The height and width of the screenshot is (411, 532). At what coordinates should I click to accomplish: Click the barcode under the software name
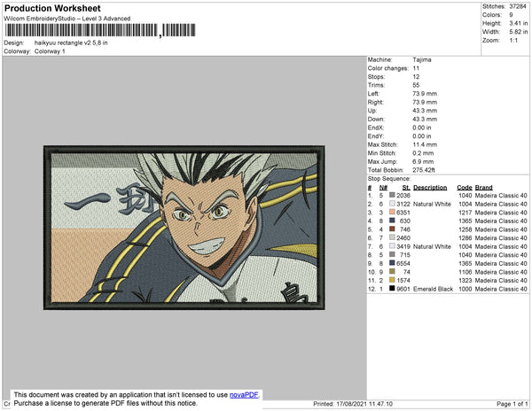tap(100, 30)
